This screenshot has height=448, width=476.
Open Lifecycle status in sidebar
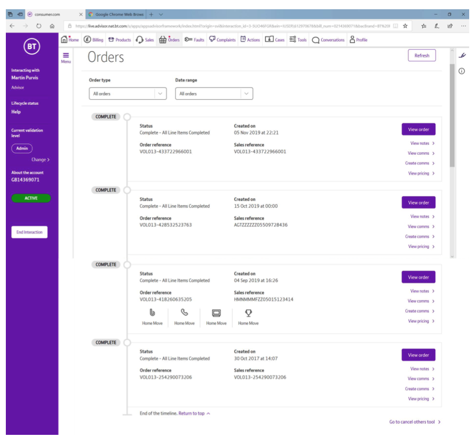pyautogui.click(x=25, y=103)
